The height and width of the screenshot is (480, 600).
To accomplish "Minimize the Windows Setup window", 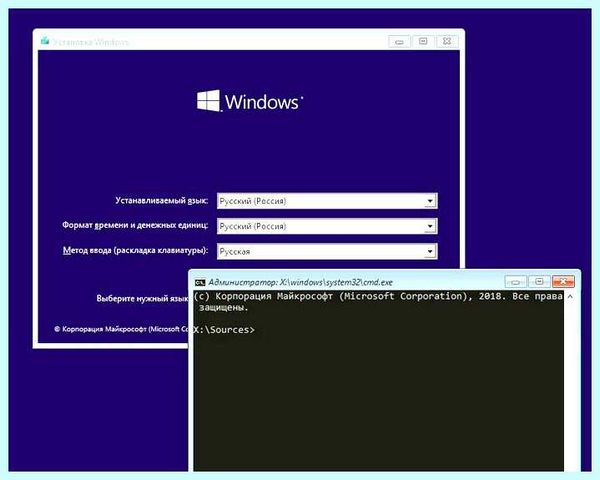I will click(399, 41).
